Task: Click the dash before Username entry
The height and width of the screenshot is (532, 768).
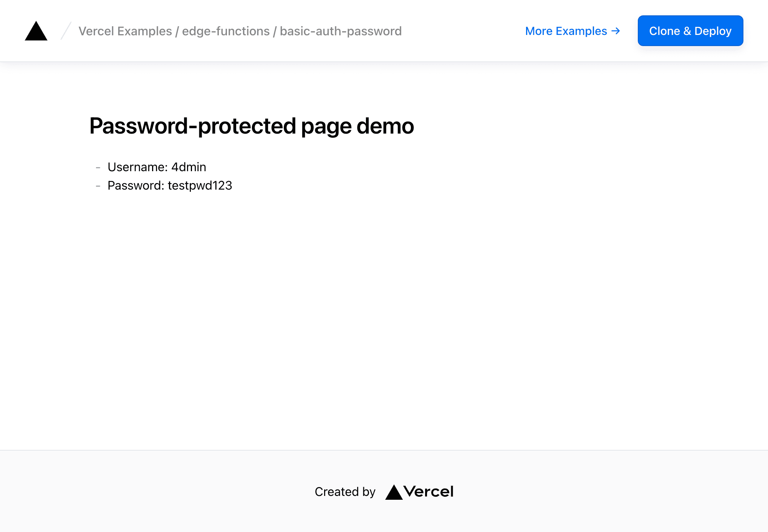Action: [x=98, y=167]
